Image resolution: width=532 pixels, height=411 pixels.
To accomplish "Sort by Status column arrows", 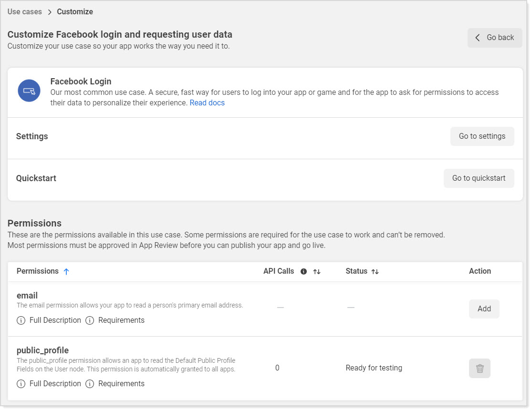I will pyautogui.click(x=375, y=271).
